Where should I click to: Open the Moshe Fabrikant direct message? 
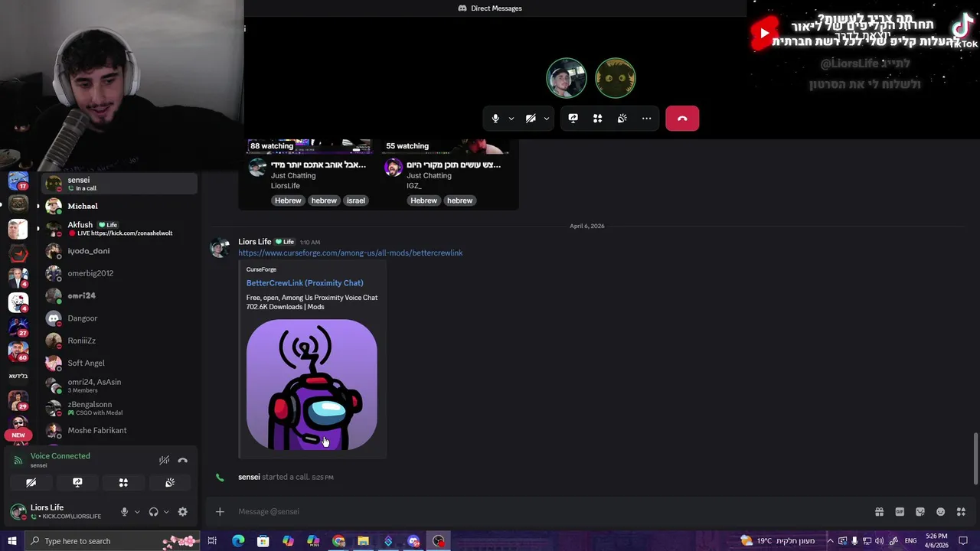point(119,430)
